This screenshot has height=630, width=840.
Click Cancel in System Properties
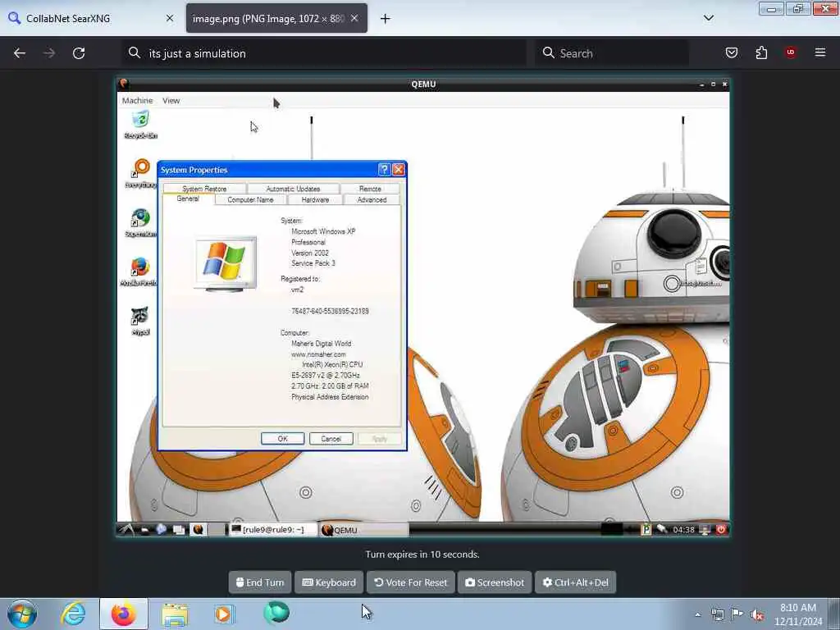(331, 438)
